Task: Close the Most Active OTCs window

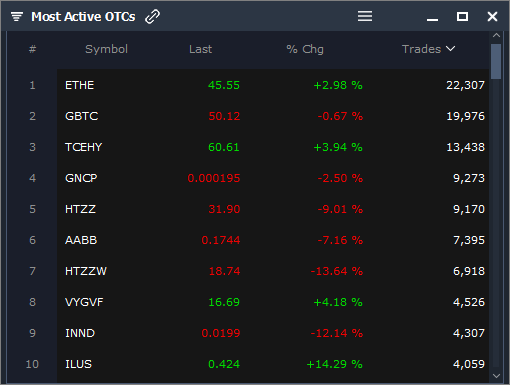Action: (x=492, y=16)
